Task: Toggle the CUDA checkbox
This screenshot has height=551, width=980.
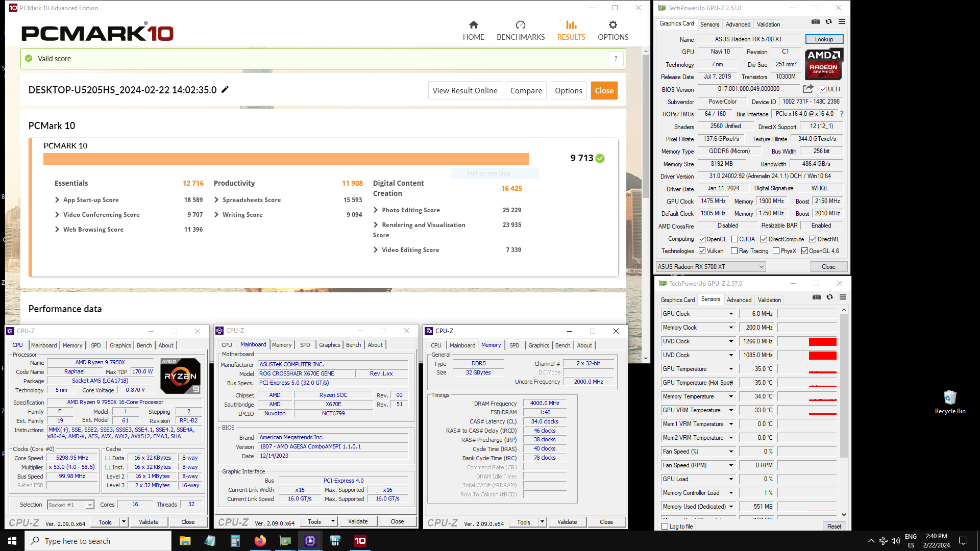Action: (734, 239)
